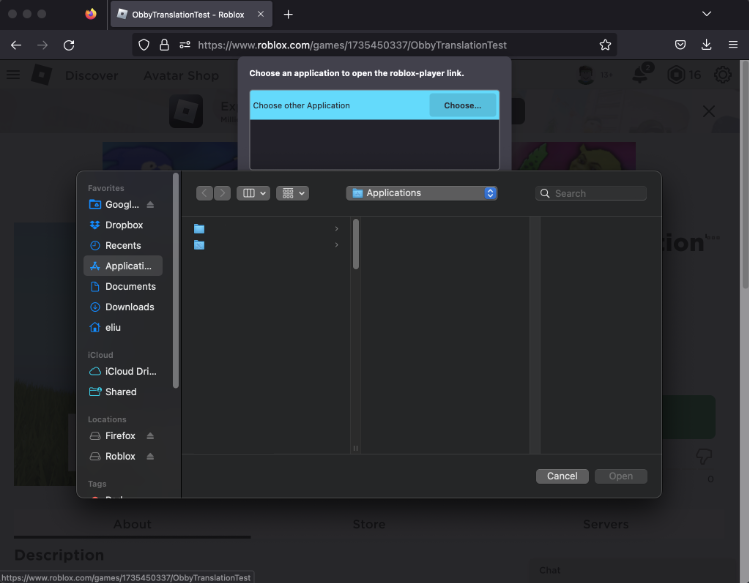Image resolution: width=749 pixels, height=583 pixels.
Task: Click the finder back navigation arrow
Action: (205, 193)
